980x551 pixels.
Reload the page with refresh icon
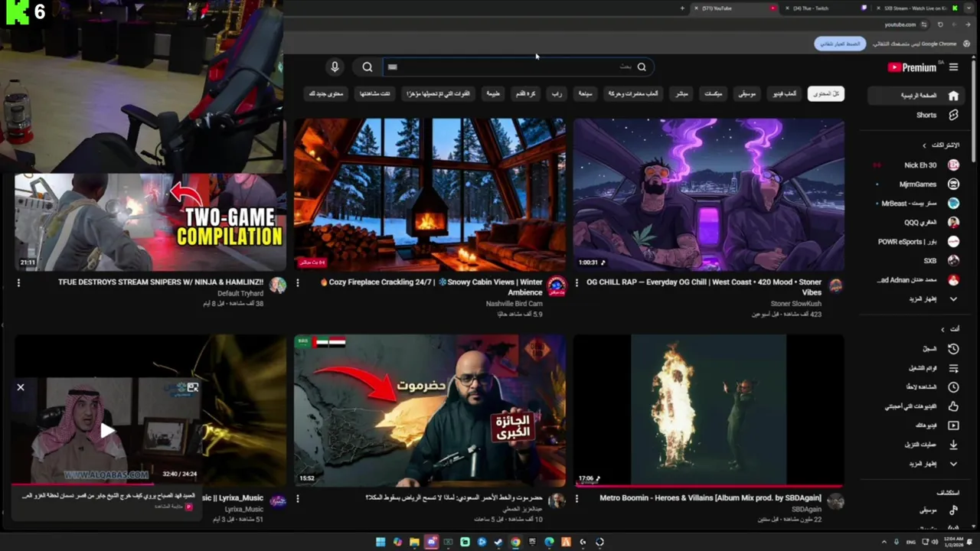click(940, 24)
